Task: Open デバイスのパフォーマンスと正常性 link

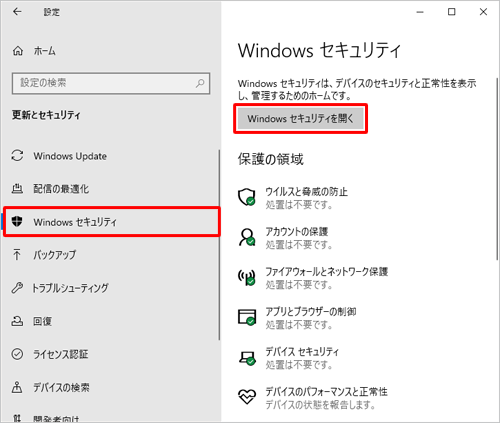Action: click(x=326, y=392)
